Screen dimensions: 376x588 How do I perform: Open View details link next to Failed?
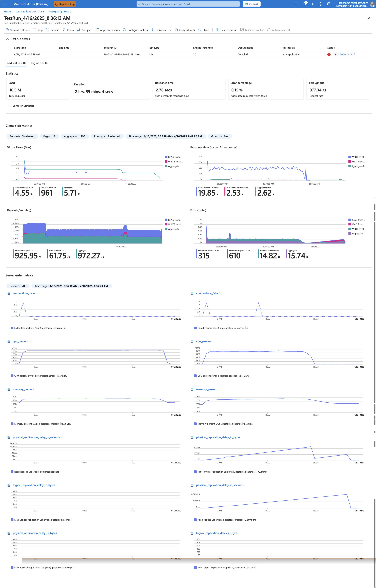(347, 54)
